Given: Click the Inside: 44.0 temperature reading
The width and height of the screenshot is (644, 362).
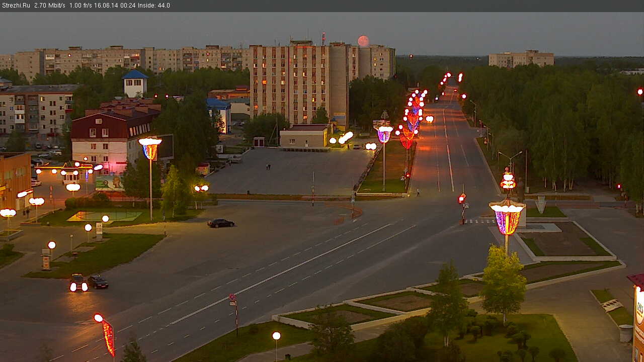Looking at the screenshot, I should 154,6.
